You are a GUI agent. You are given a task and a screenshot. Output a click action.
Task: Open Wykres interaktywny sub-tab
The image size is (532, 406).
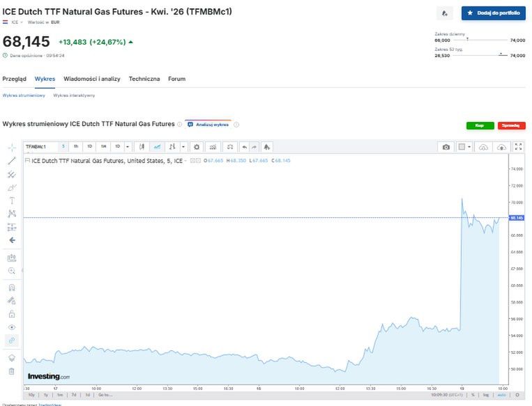pos(74,95)
